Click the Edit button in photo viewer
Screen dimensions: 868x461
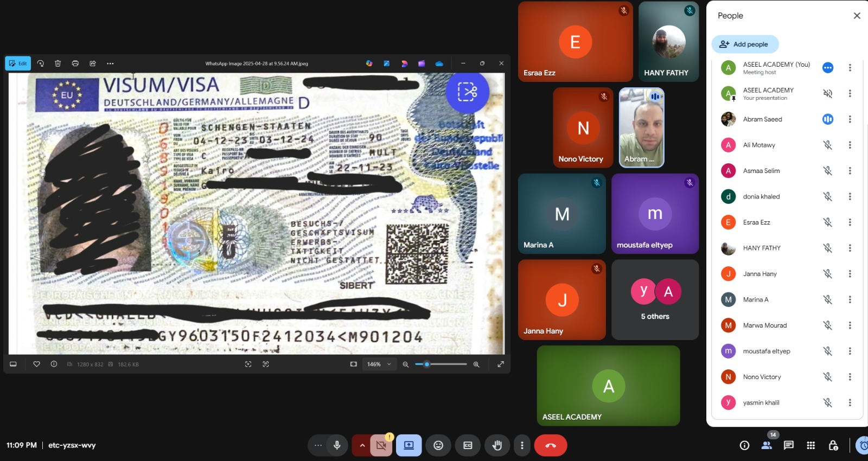(x=18, y=63)
